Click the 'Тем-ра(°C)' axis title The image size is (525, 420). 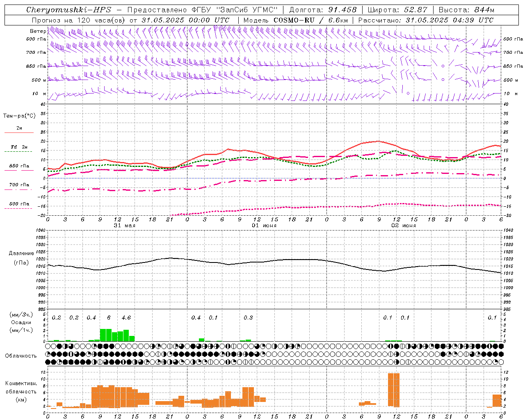[19, 116]
